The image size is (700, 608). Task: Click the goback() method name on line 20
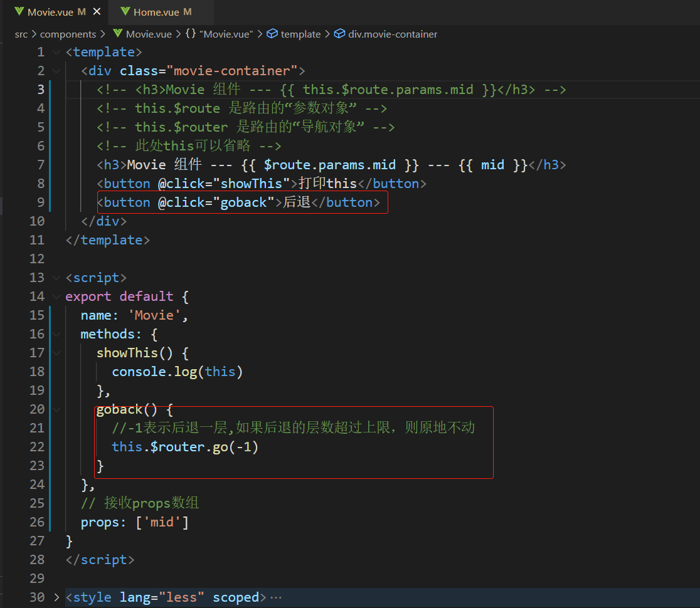[x=119, y=409]
